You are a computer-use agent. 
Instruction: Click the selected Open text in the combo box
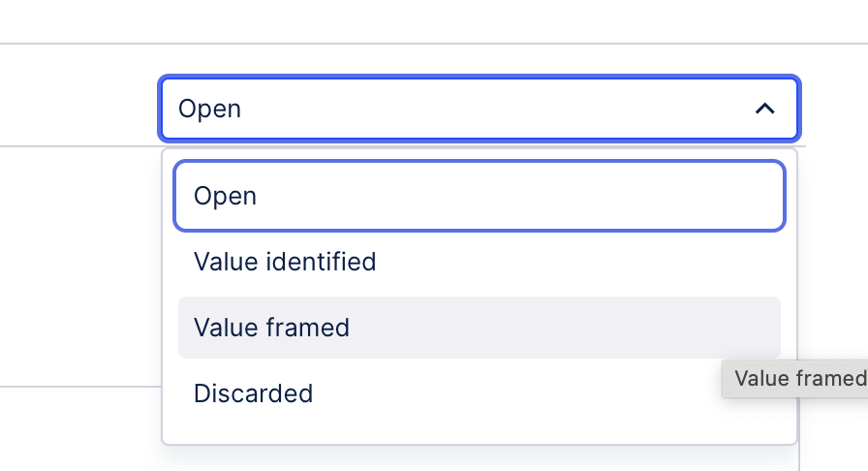click(210, 109)
